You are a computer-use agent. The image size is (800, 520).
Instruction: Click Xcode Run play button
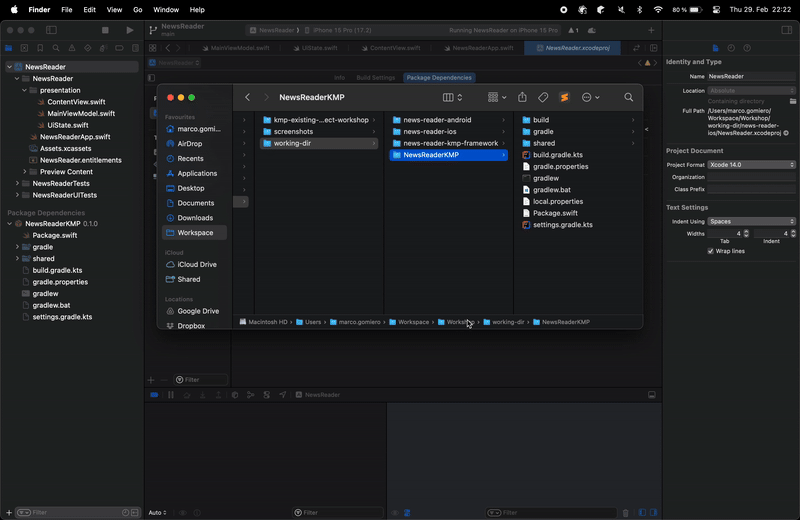click(x=130, y=30)
